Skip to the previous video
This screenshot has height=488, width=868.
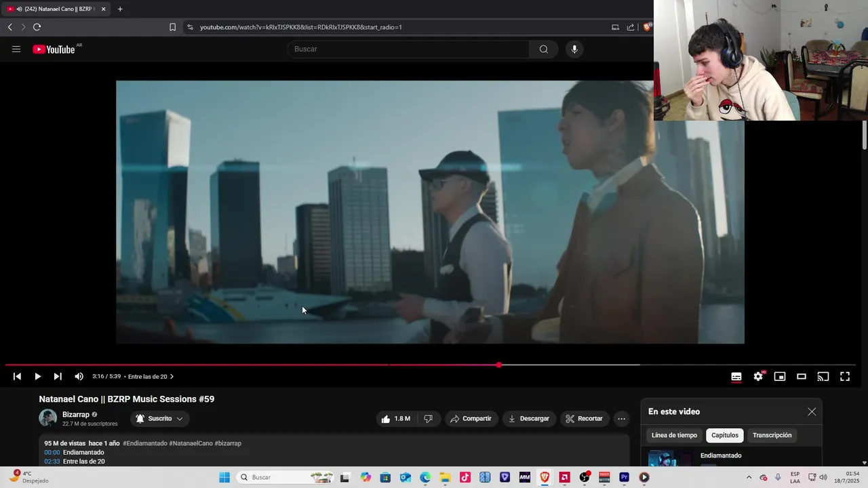[x=17, y=376]
